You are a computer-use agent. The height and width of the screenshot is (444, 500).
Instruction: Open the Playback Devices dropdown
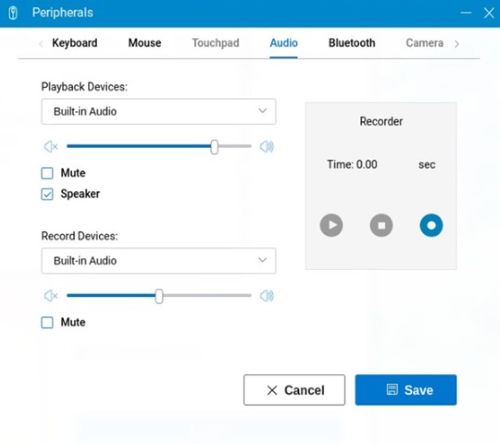[x=159, y=112]
